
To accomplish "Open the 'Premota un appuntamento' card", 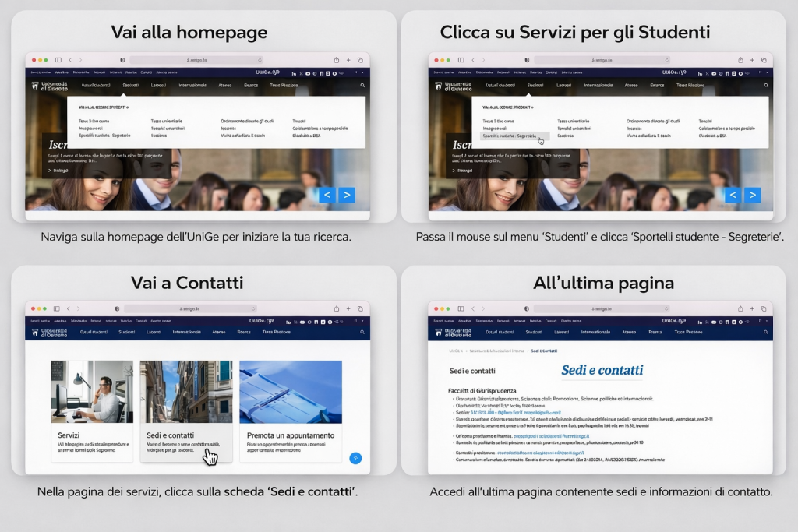I will pos(291,411).
